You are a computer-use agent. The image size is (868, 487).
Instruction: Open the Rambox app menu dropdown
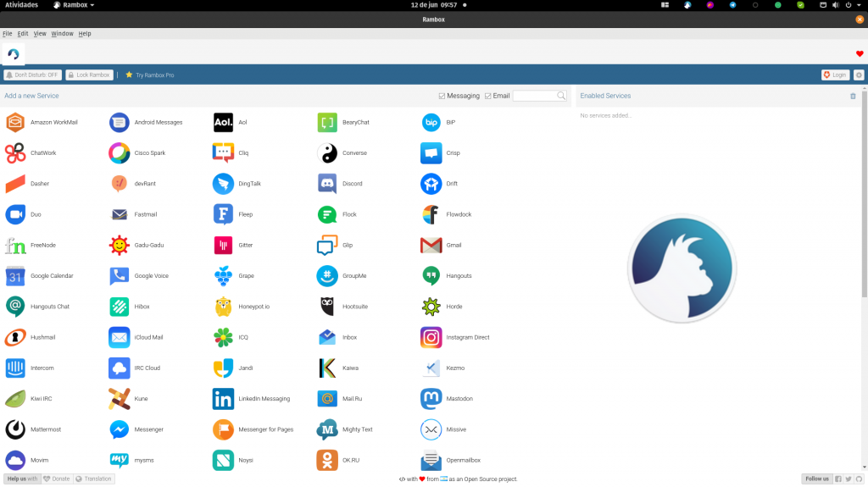[x=74, y=5]
